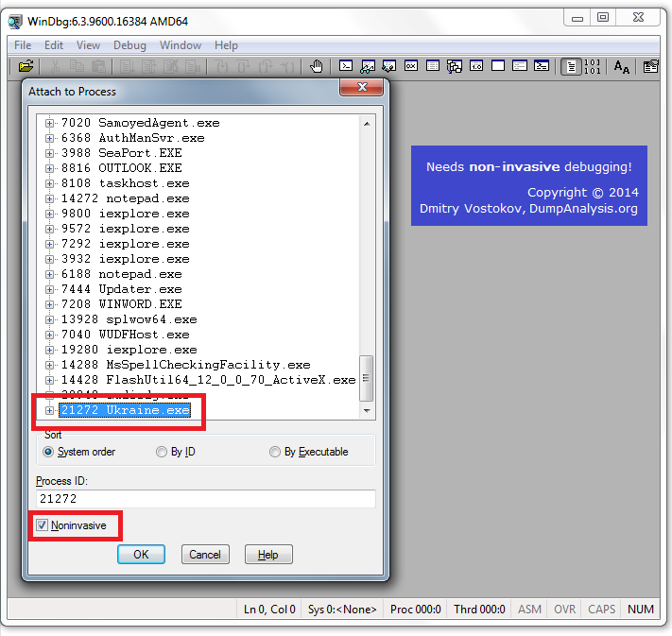Expand the 14272 notepad.exe tree node
The width and height of the screenshot is (672, 636).
pos(49,198)
